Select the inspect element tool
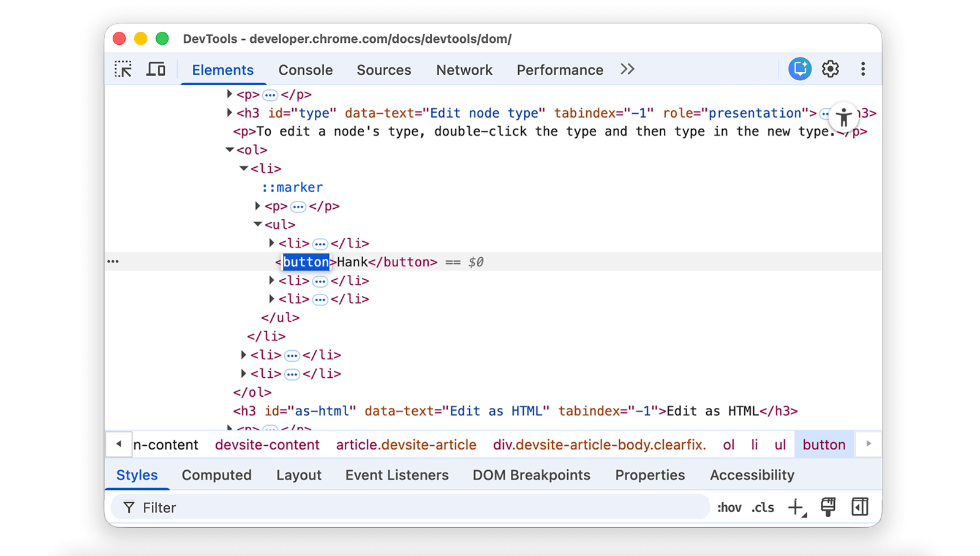The height and width of the screenshot is (556, 980). coord(123,69)
